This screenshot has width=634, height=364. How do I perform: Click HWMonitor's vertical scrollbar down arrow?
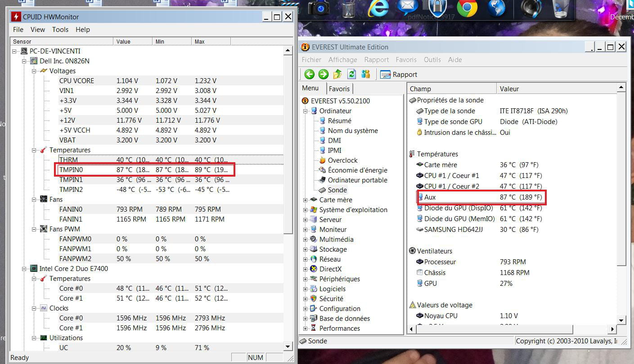(x=288, y=346)
